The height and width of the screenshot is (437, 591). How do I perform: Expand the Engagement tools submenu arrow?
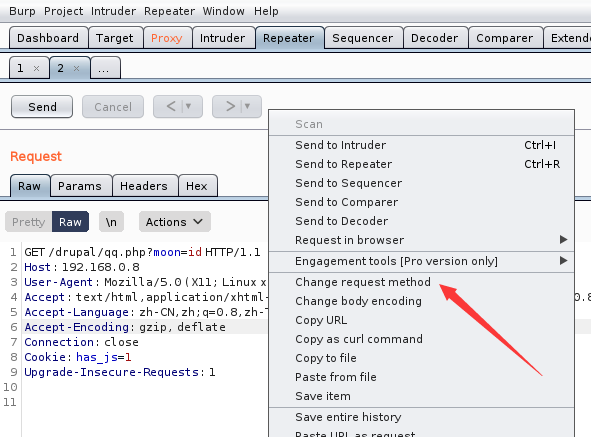(x=563, y=261)
